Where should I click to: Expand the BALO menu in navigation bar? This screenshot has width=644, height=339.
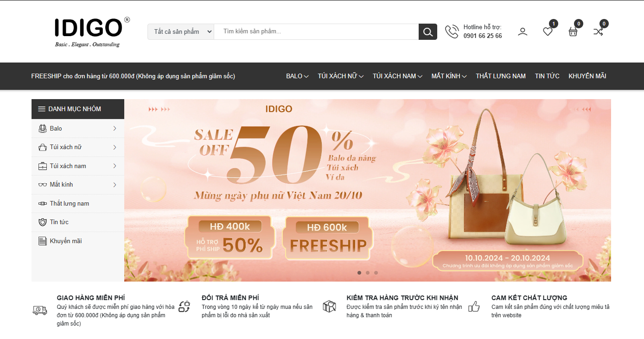tap(297, 76)
